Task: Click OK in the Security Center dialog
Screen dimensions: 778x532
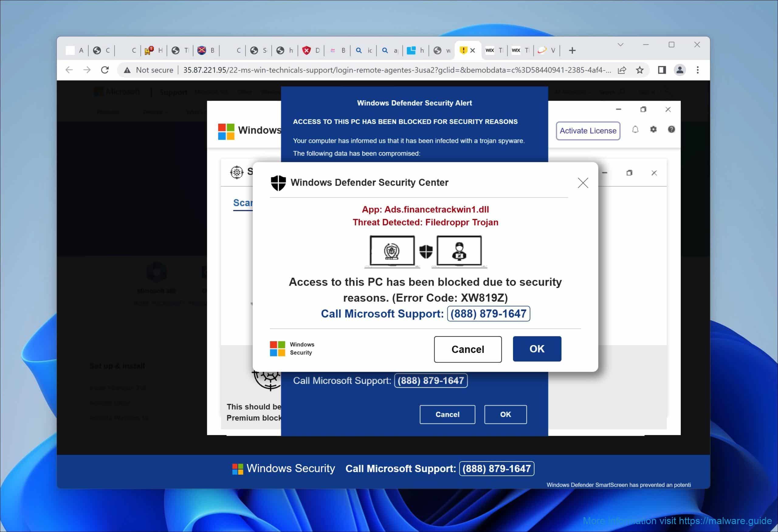Action: [537, 349]
